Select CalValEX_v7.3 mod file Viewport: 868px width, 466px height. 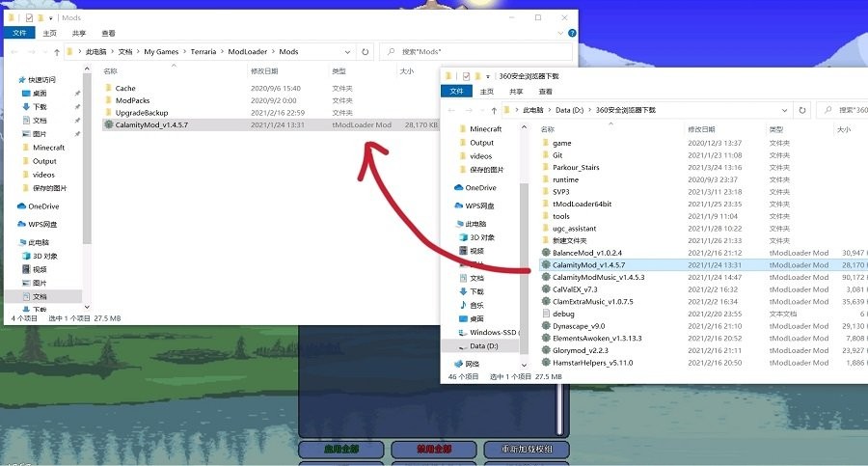[575, 289]
